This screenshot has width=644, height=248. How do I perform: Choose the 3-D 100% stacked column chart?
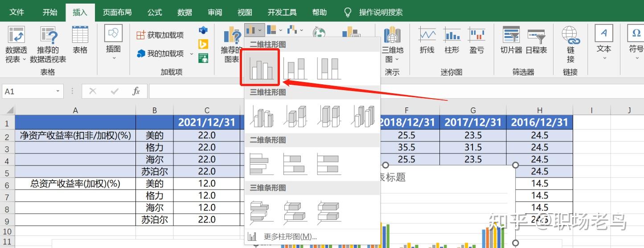click(x=328, y=116)
